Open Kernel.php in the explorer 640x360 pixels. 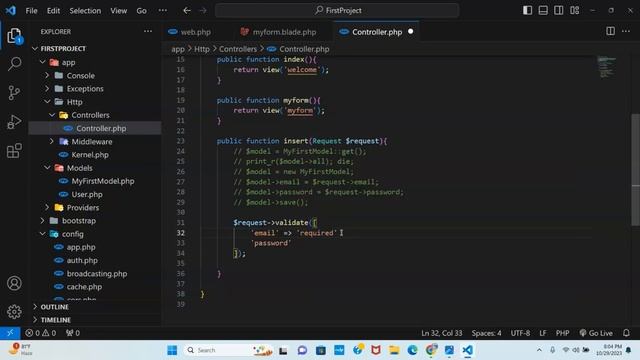(90, 155)
